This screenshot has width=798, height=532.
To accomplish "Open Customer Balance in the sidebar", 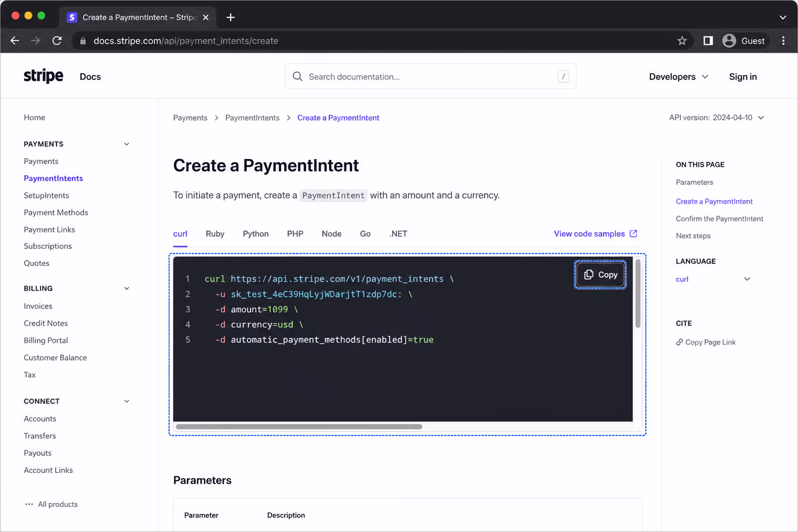I will (x=56, y=357).
